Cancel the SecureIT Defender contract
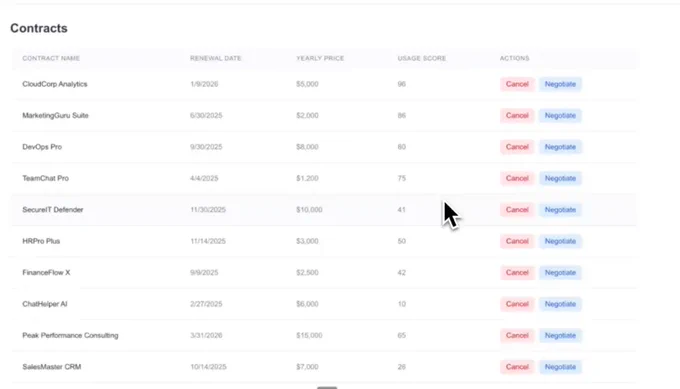The image size is (680, 389). tap(517, 210)
